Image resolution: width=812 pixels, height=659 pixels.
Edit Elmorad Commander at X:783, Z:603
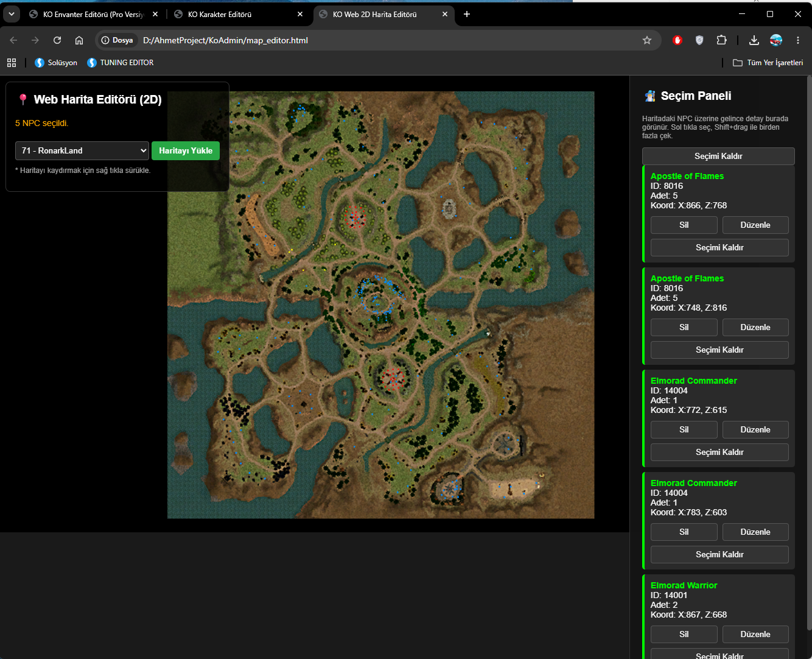tap(755, 532)
